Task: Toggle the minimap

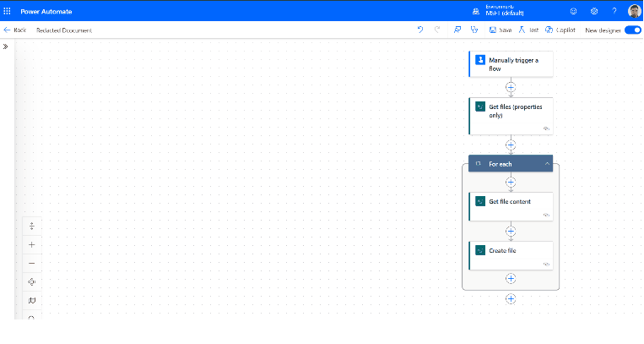Action: pyautogui.click(x=31, y=300)
